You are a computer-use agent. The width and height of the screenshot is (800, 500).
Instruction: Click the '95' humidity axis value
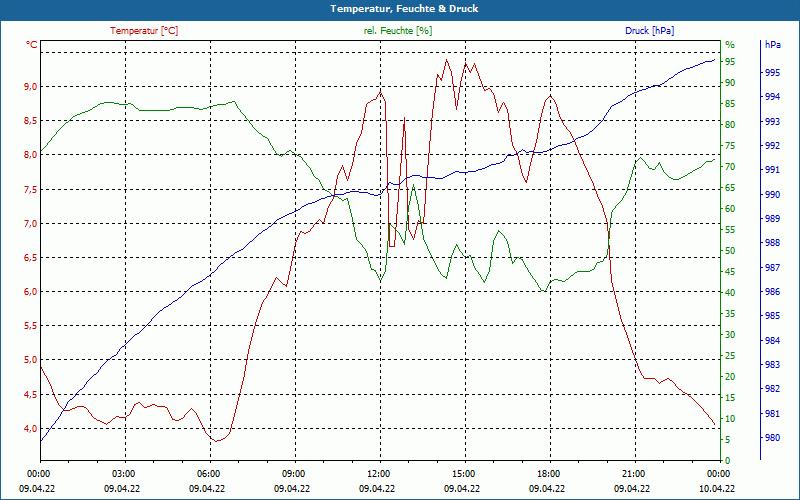730,62
